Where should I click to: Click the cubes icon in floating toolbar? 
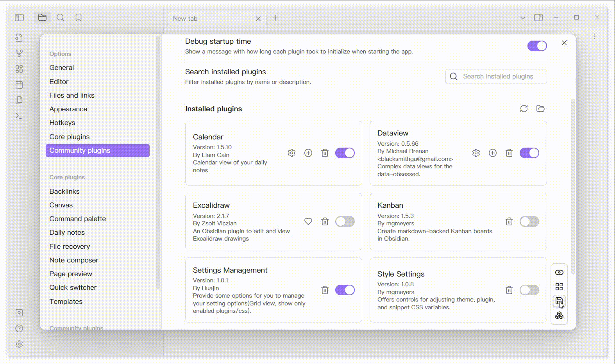pyautogui.click(x=559, y=316)
